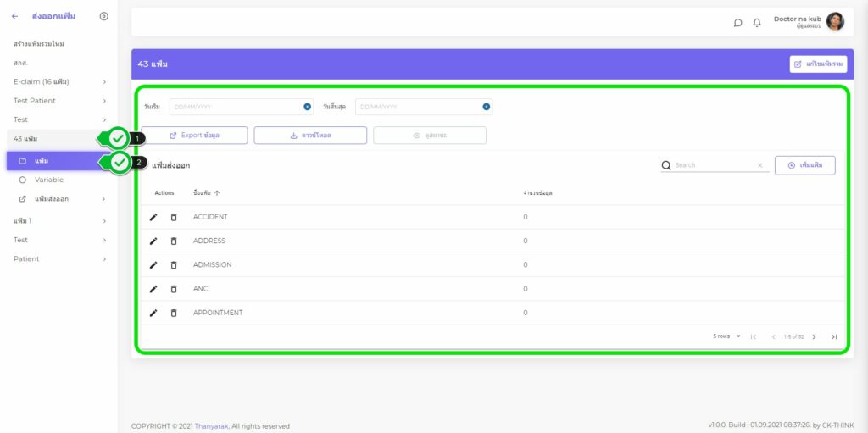This screenshot has width=868, height=433.
Task: Click the Search input field
Action: (x=714, y=165)
